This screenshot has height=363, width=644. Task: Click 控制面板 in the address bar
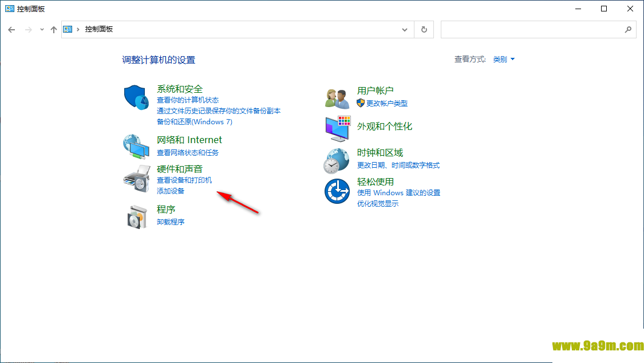coord(98,29)
